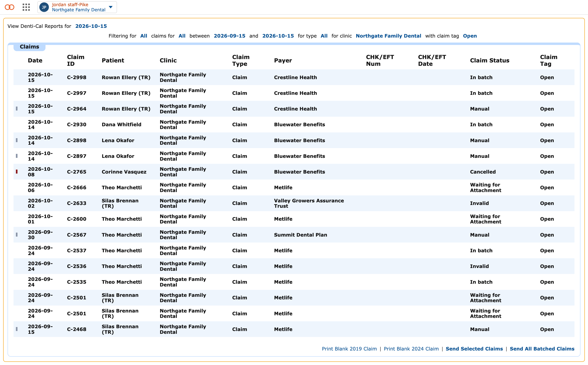Image resolution: width=588 pixels, height=365 pixels.
Task: Change the claim tag filter Open
Action: (470, 36)
